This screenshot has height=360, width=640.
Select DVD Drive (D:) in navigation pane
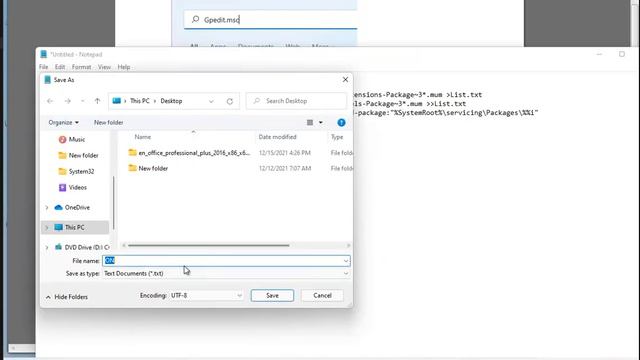[x=82, y=247]
